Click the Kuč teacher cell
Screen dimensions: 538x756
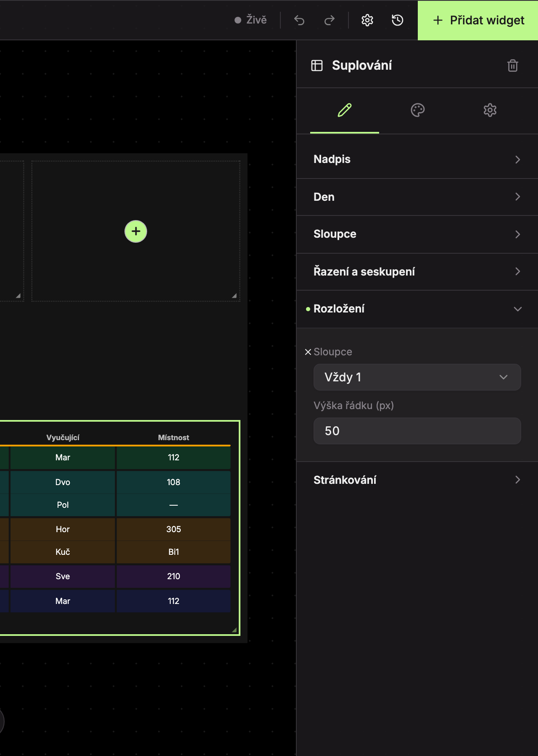coord(63,552)
